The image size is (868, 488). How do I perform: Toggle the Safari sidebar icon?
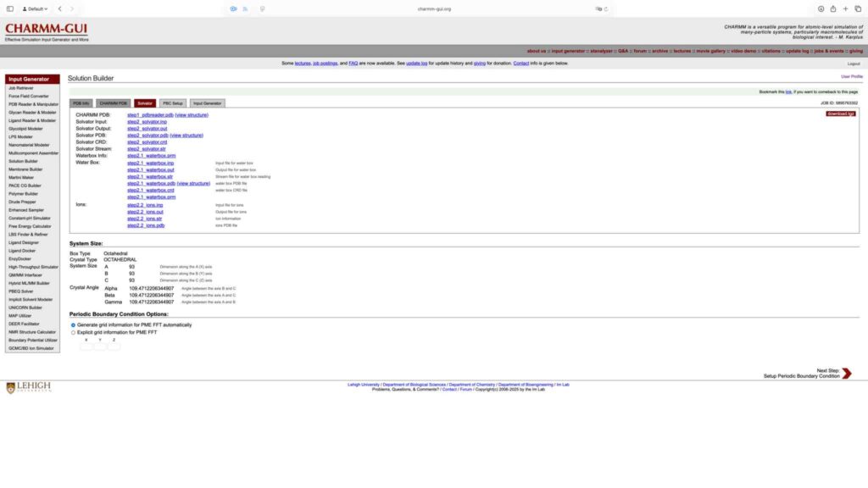click(9, 8)
